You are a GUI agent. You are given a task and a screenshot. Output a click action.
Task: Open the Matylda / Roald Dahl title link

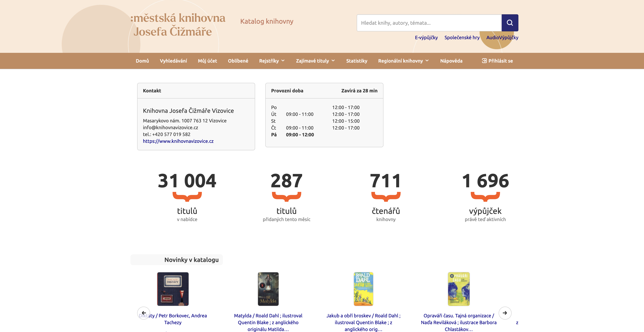coord(268,322)
